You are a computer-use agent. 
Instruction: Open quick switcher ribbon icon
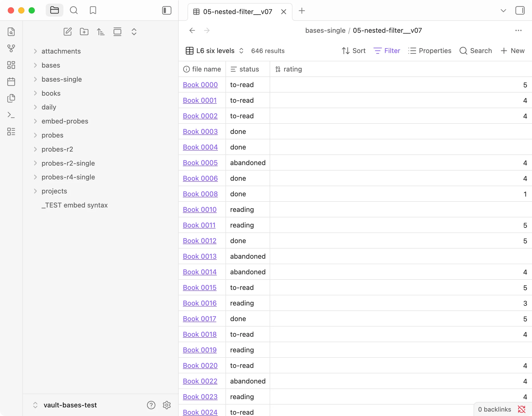click(x=11, y=32)
